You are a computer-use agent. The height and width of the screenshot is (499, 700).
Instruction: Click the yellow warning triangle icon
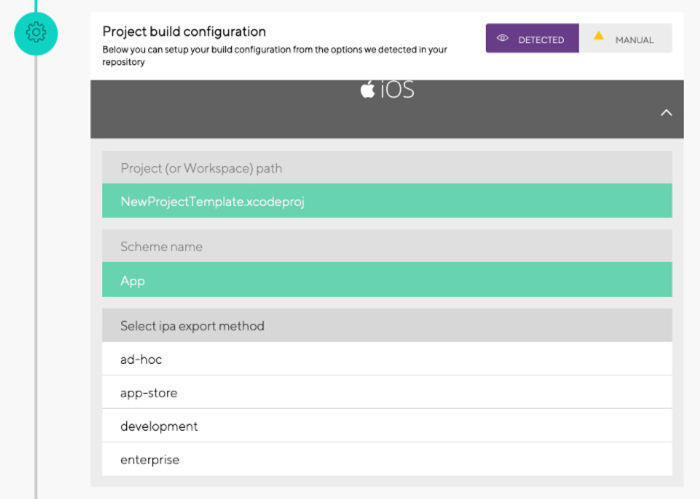pyautogui.click(x=599, y=36)
